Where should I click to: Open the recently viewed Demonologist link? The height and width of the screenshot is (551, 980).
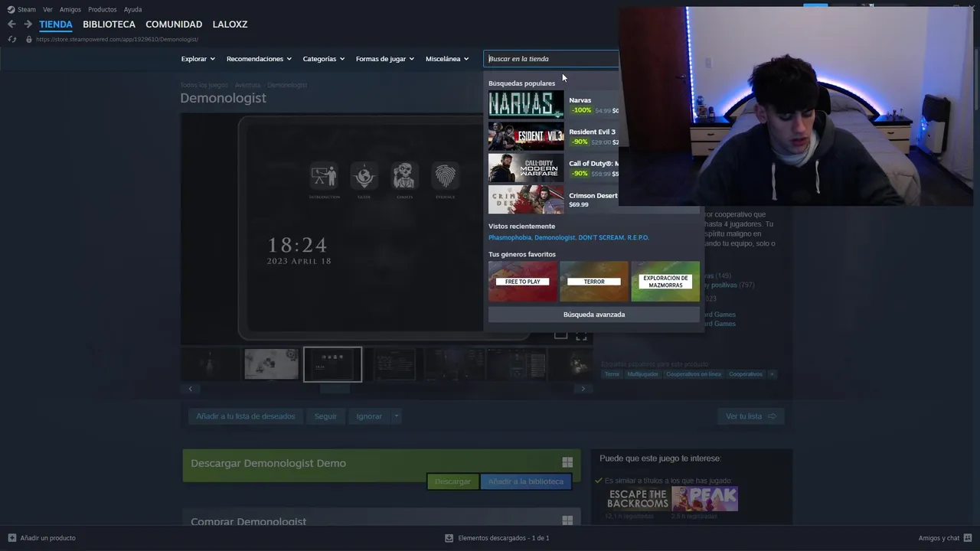555,238
